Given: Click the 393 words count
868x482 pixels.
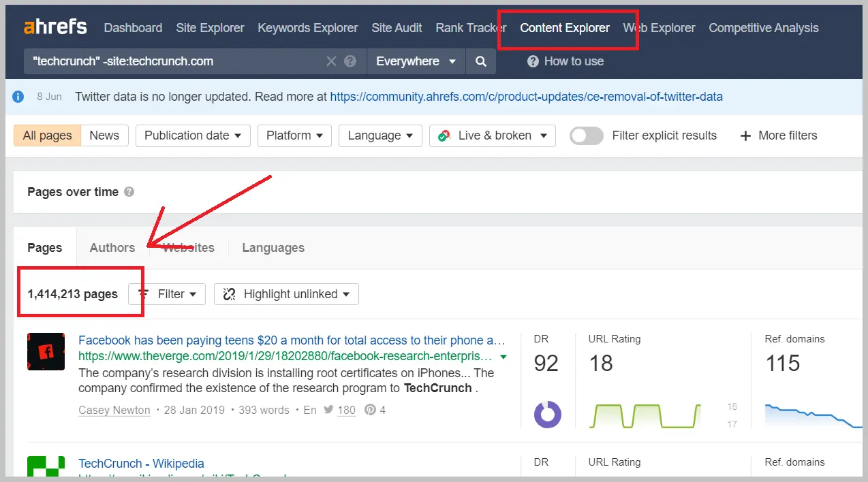Looking at the screenshot, I should pos(264,410).
